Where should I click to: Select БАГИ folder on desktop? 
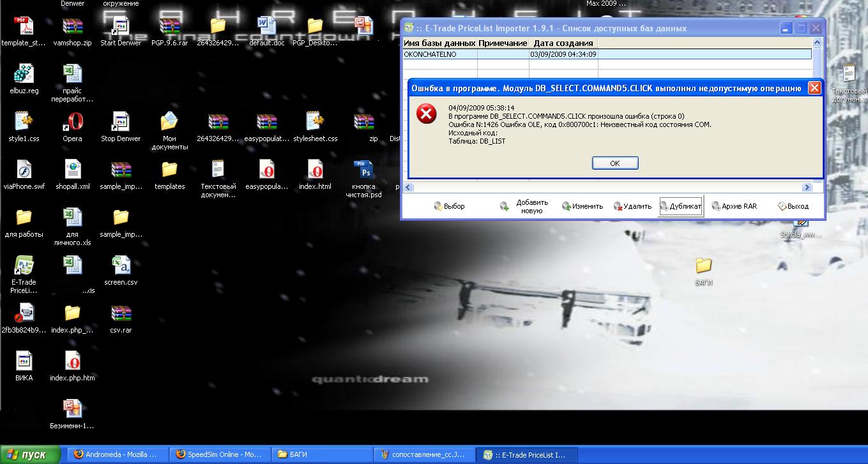[x=703, y=271]
